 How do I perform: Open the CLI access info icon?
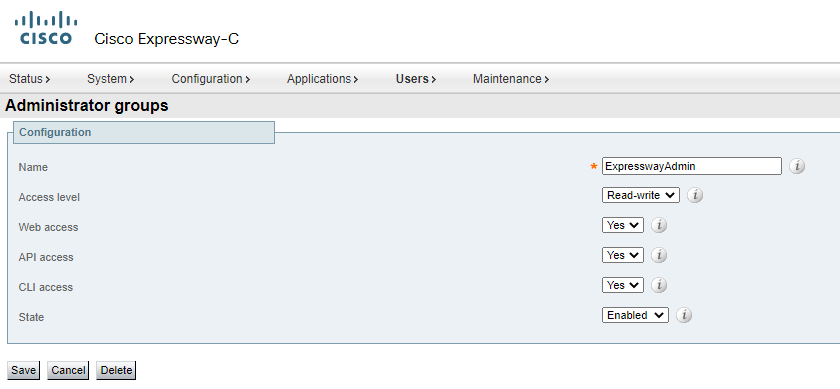(x=659, y=286)
